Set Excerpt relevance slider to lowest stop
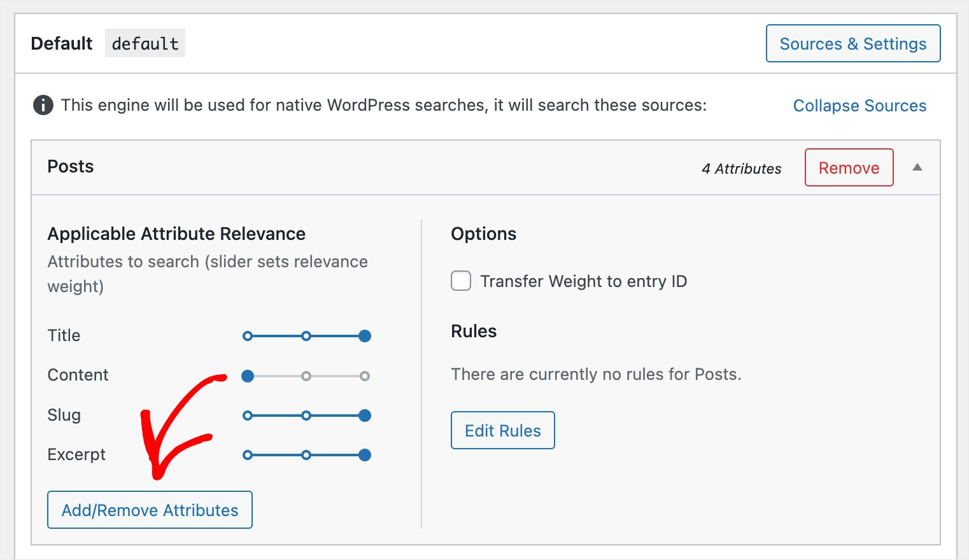Viewport: 969px width, 560px height. click(248, 455)
